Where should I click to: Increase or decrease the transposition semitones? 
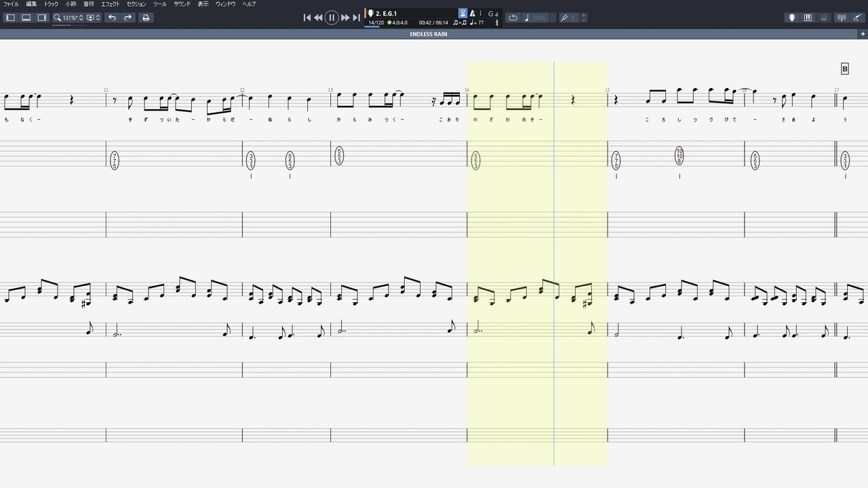(584, 18)
